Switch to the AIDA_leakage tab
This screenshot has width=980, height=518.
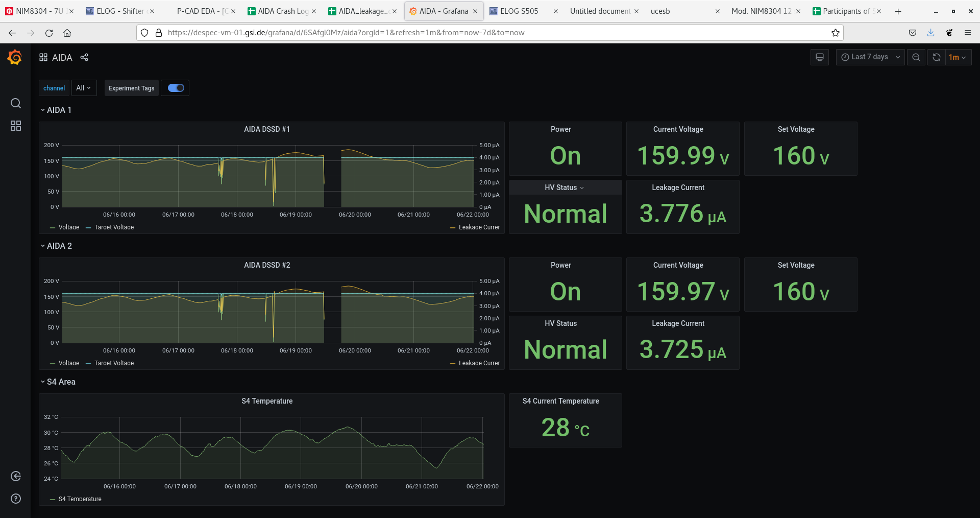click(362, 11)
